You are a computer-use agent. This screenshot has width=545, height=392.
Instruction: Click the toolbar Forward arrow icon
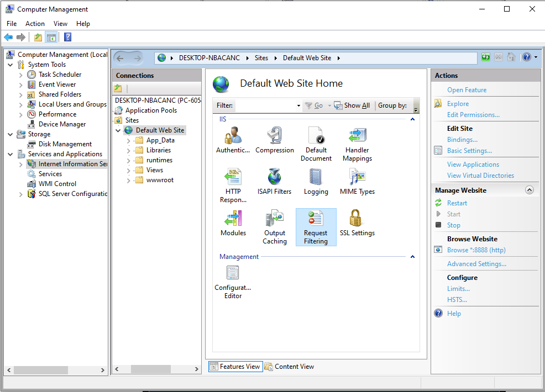pyautogui.click(x=21, y=37)
